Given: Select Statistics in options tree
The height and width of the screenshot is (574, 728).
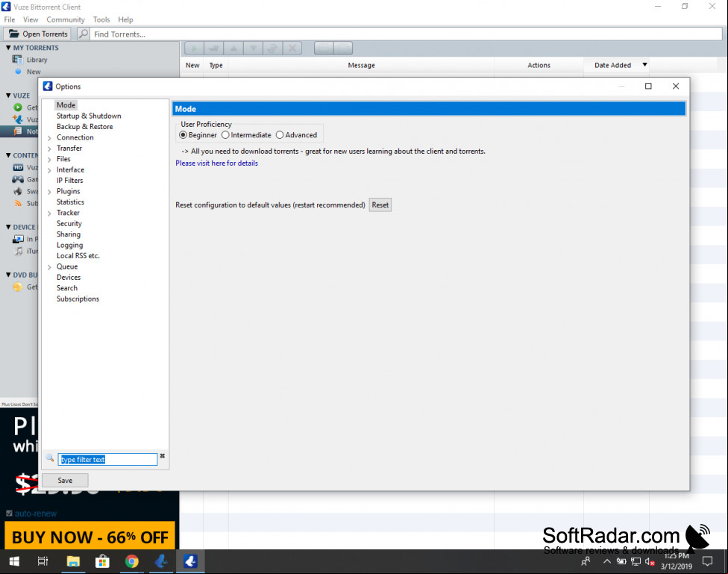Looking at the screenshot, I should point(70,202).
